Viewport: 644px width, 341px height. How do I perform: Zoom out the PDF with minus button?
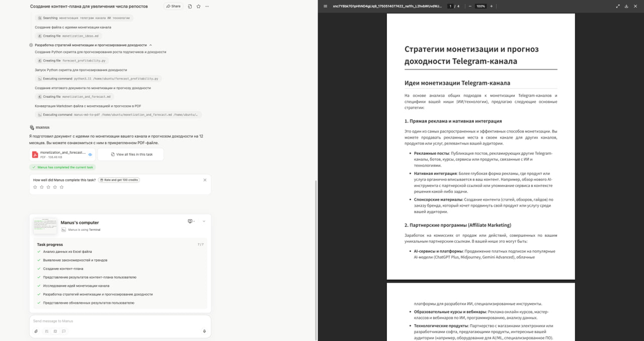pos(470,6)
